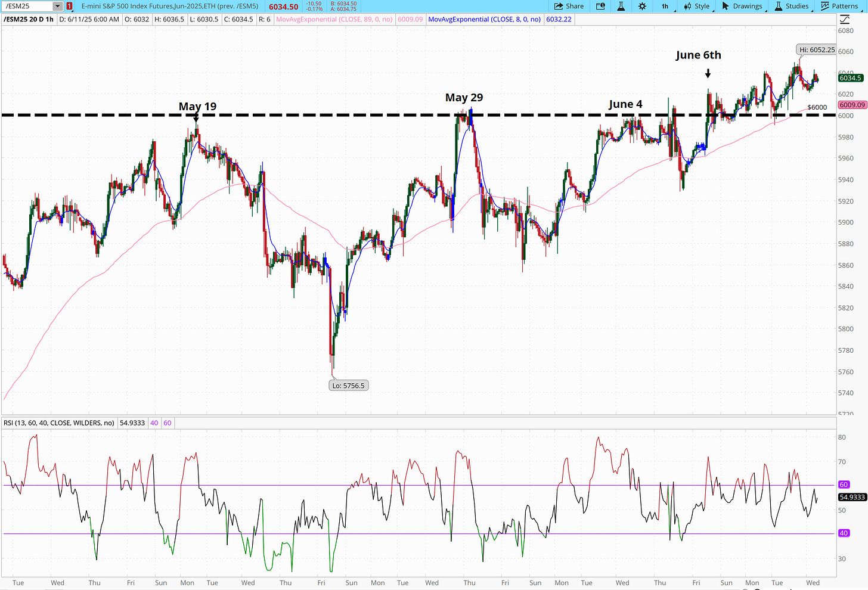The height and width of the screenshot is (590, 868).
Task: Click the 6009.09 pink EMA axis tag
Action: click(x=852, y=105)
